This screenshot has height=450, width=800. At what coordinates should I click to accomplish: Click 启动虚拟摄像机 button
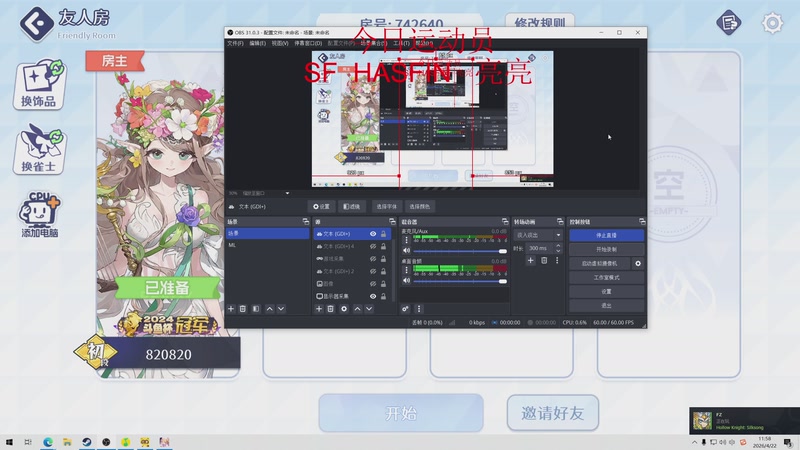point(599,263)
